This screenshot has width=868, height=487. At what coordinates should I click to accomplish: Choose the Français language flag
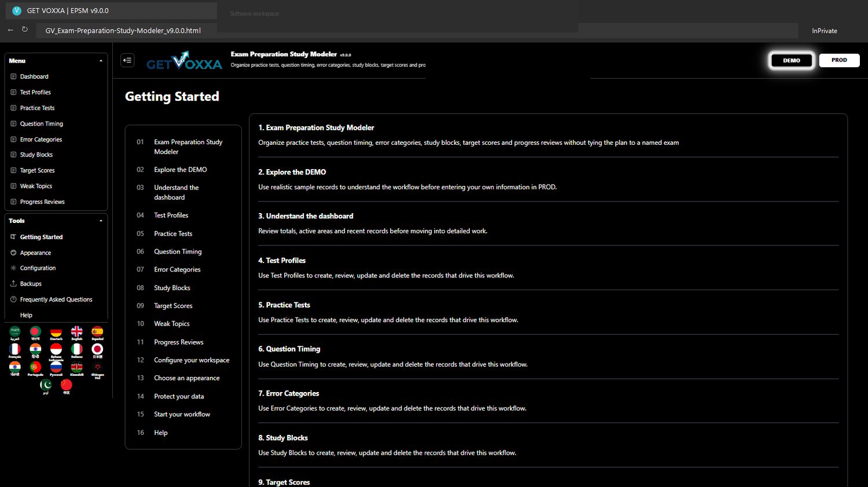pos(15,350)
